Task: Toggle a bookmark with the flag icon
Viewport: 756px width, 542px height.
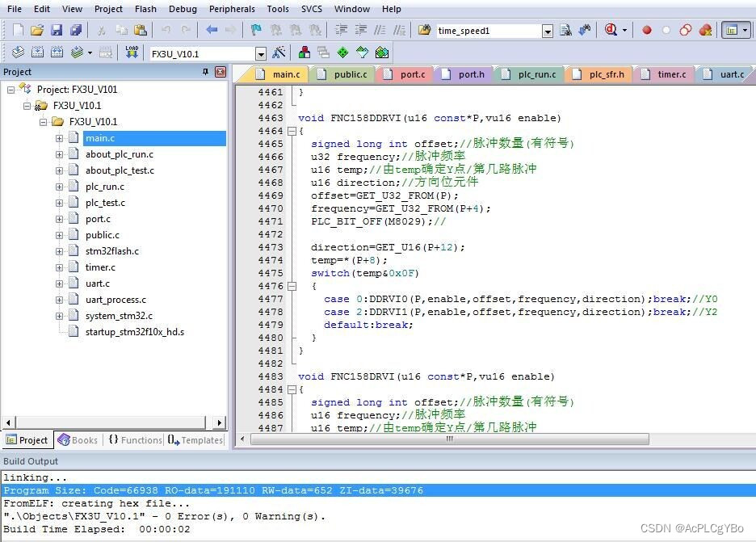Action: tap(256, 30)
